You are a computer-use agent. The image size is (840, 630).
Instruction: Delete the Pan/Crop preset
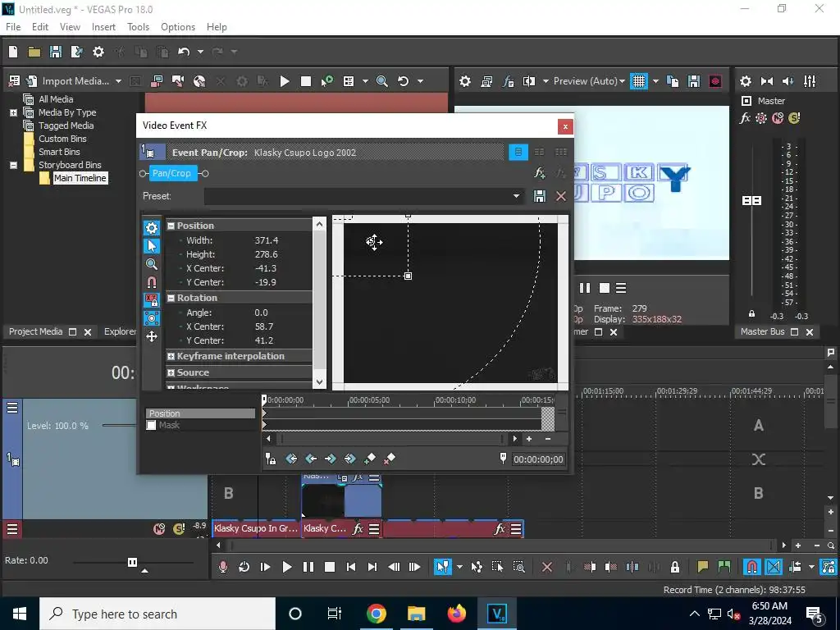[x=561, y=196]
